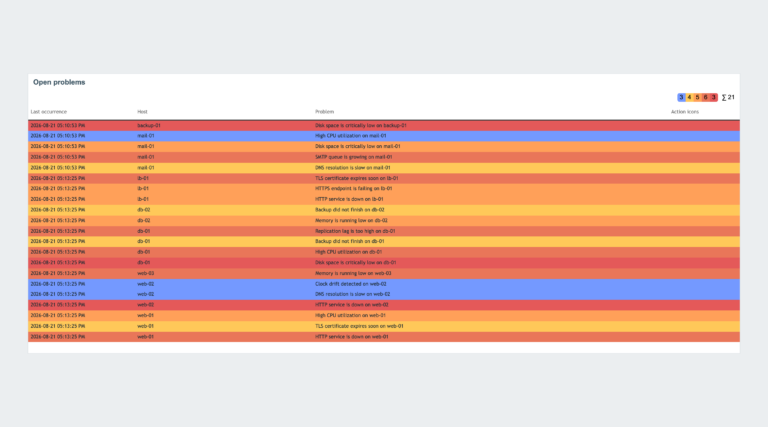Click host web-02 in Clock drift row

coord(145,284)
